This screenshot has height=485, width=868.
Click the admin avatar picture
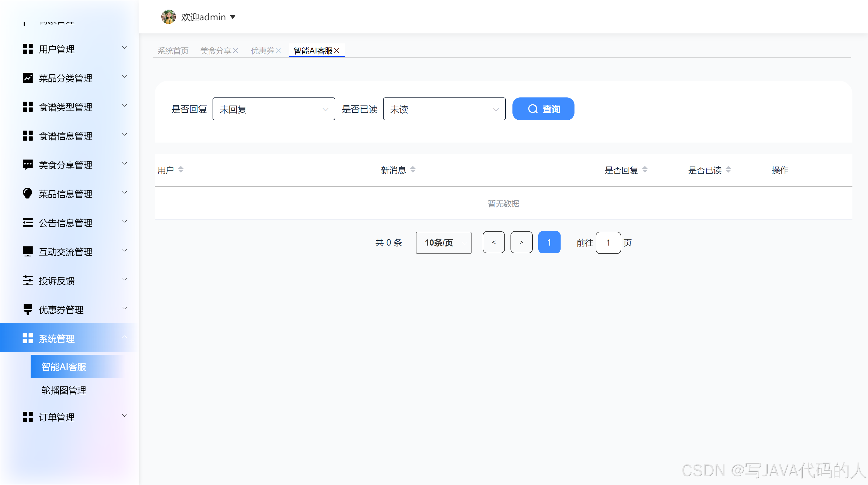click(x=169, y=16)
